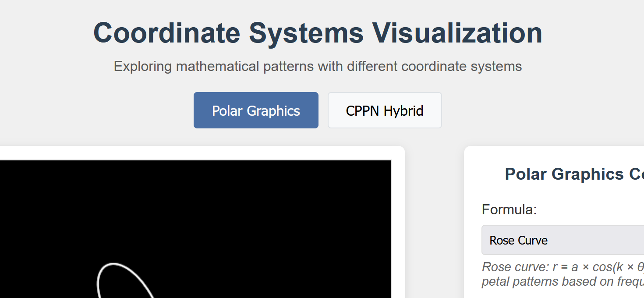Click the gray gap between the two panels
644x298 pixels.
435,219
